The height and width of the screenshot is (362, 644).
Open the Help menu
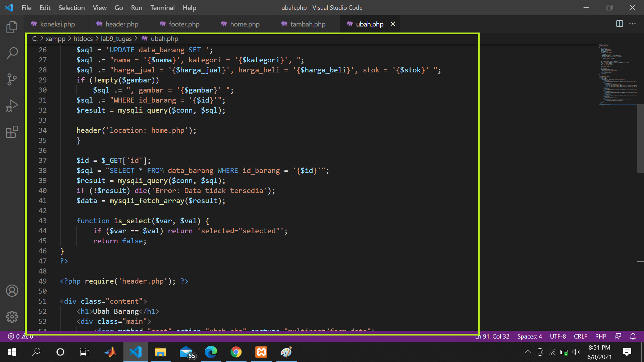[x=190, y=7]
